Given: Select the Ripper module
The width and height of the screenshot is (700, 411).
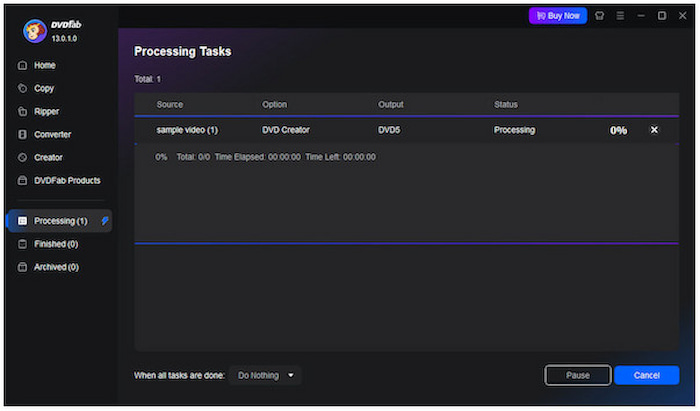Looking at the screenshot, I should [x=47, y=112].
